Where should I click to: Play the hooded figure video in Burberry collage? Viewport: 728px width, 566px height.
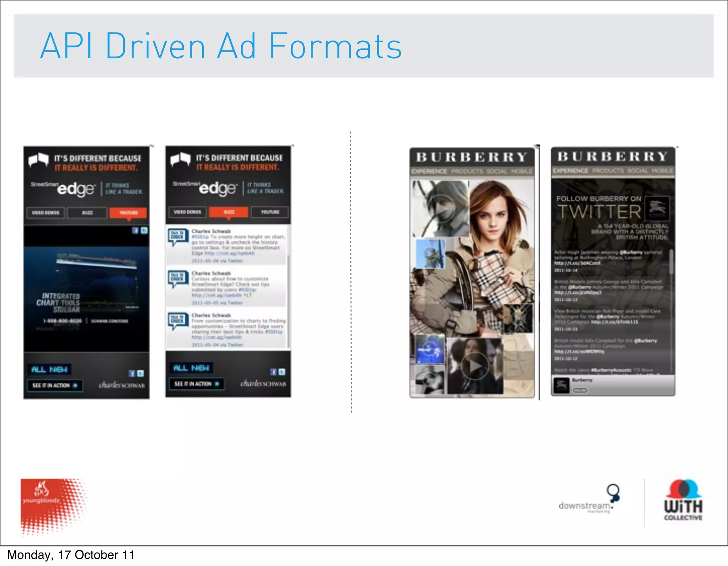(x=441, y=209)
